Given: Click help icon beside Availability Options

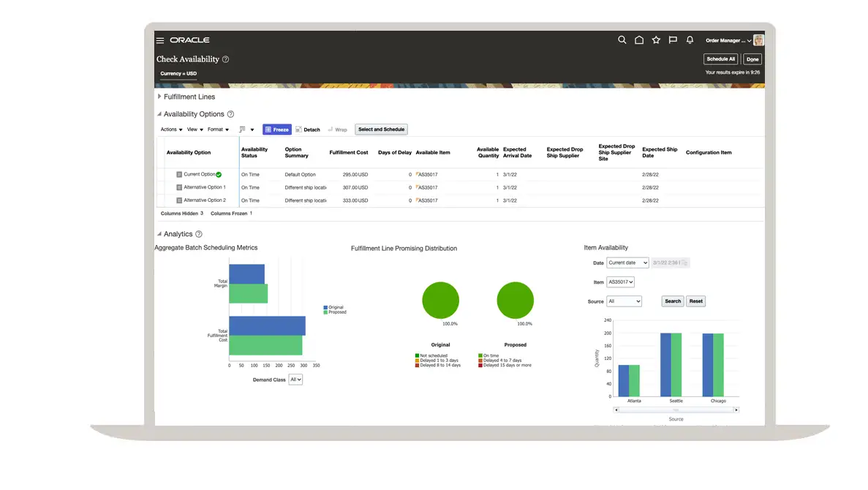Looking at the screenshot, I should tap(231, 114).
